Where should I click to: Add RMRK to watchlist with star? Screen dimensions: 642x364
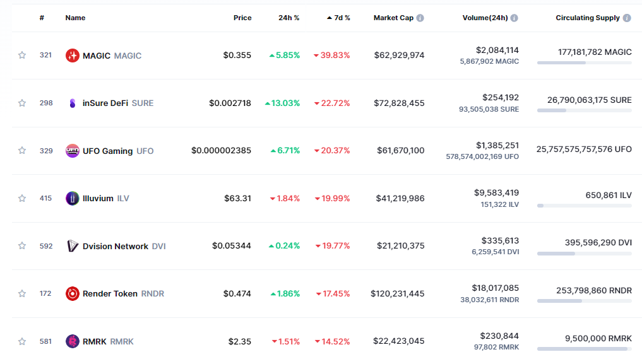(22, 341)
